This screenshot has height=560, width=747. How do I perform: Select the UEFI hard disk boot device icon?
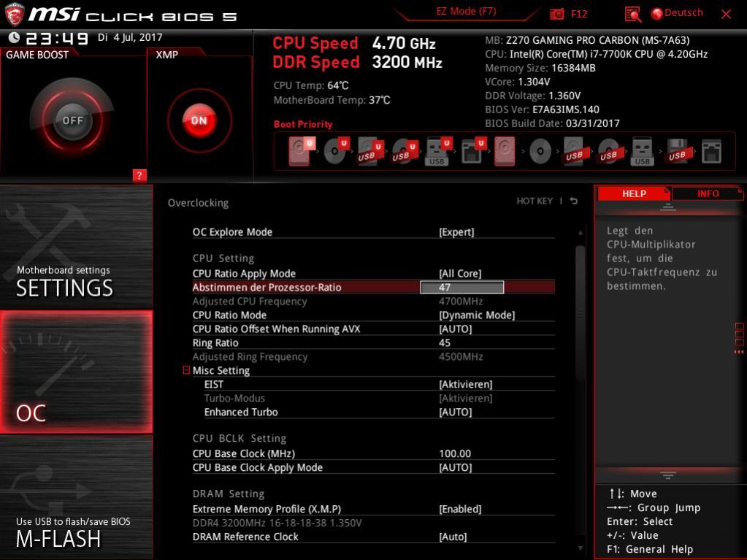pyautogui.click(x=302, y=151)
